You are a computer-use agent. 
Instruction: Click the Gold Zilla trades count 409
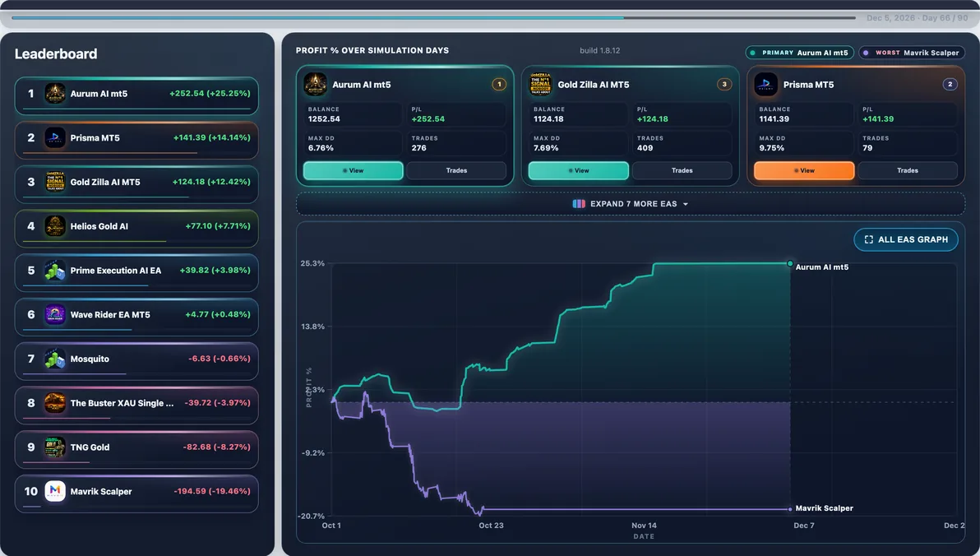(x=645, y=148)
